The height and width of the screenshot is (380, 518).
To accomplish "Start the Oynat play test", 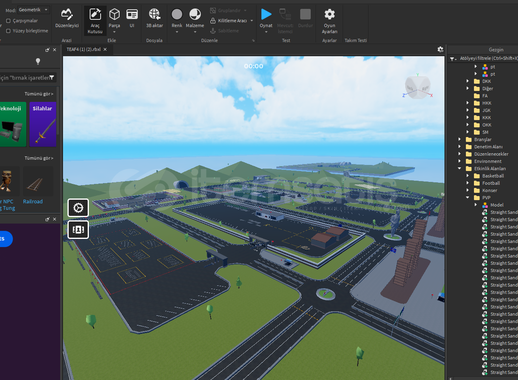I will pyautogui.click(x=266, y=20).
